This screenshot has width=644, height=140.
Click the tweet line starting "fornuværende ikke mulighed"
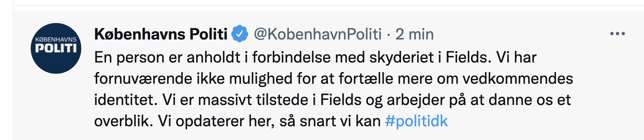[x=333, y=79]
